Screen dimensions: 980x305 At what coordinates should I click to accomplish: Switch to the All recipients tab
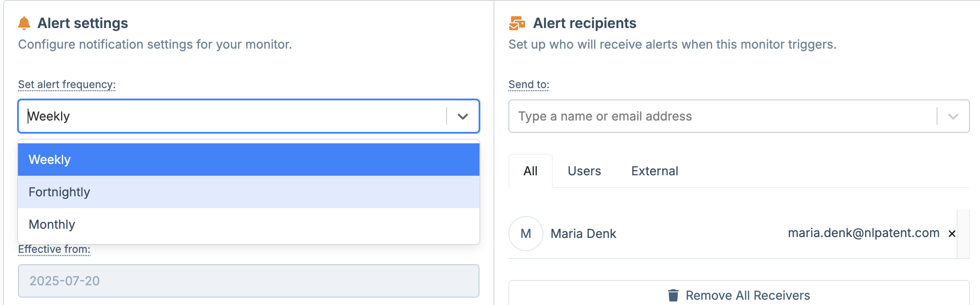[530, 171]
